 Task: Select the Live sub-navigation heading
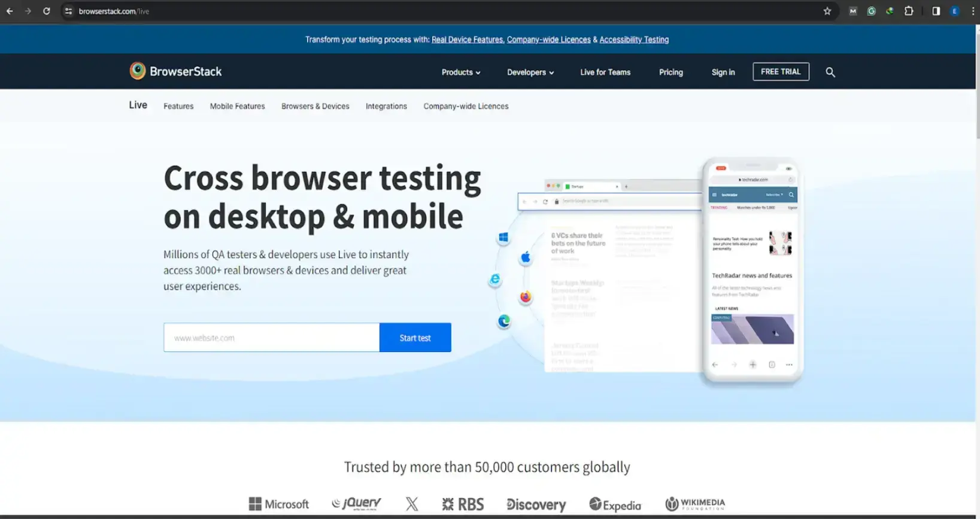pos(138,105)
